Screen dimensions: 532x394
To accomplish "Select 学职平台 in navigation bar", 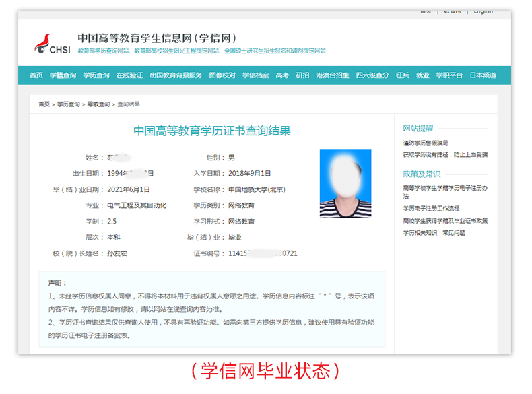I will pyautogui.click(x=449, y=75).
